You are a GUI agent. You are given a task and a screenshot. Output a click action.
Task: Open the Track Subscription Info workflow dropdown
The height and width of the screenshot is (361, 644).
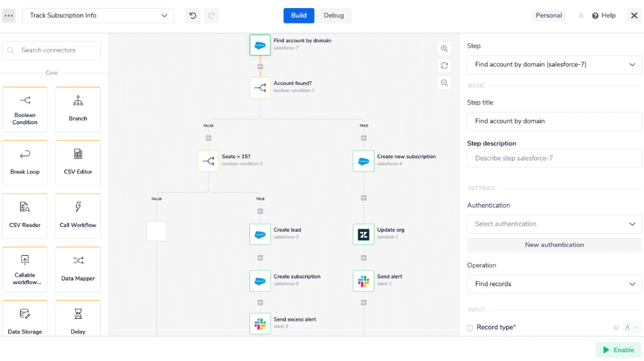(98, 16)
